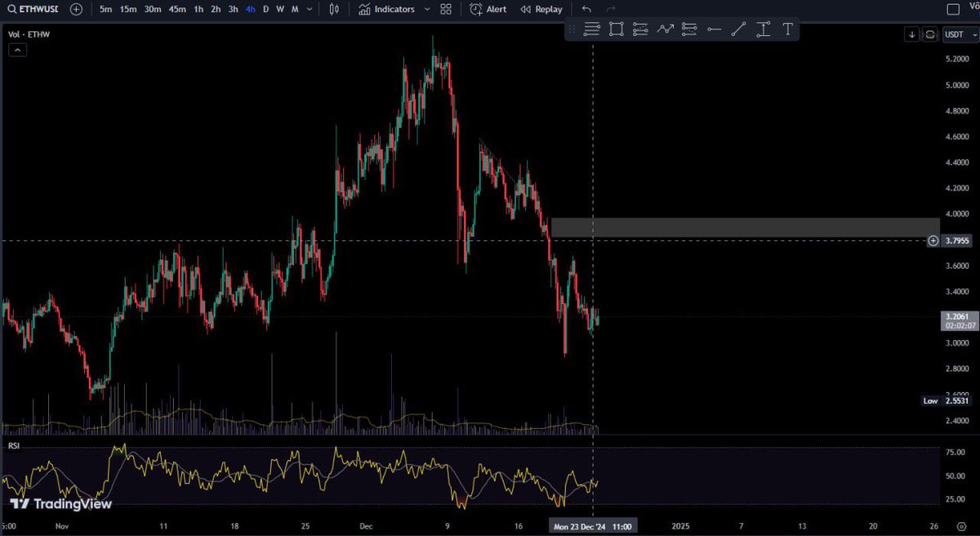Select the Trend line tool
Viewport: 980px width, 536px height.
tap(738, 29)
